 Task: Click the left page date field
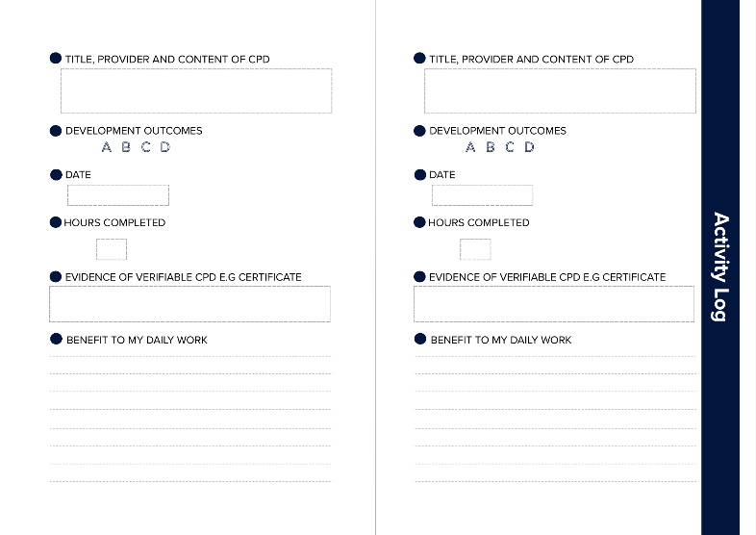pyautogui.click(x=118, y=195)
